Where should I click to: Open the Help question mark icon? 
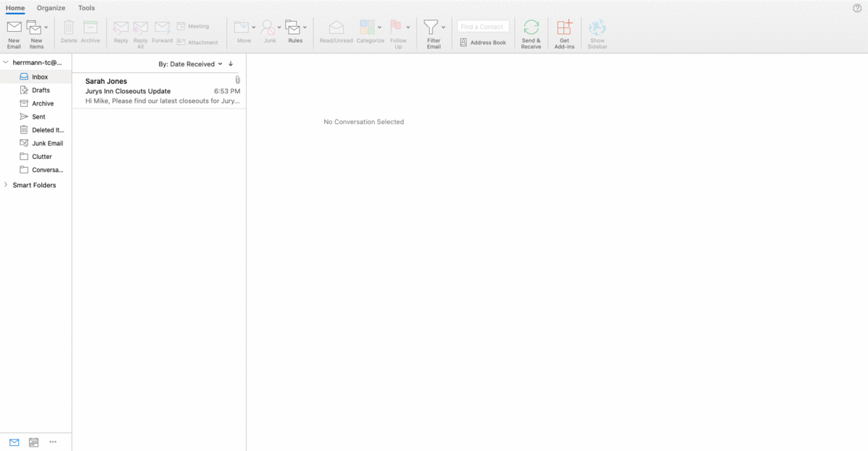point(857,8)
